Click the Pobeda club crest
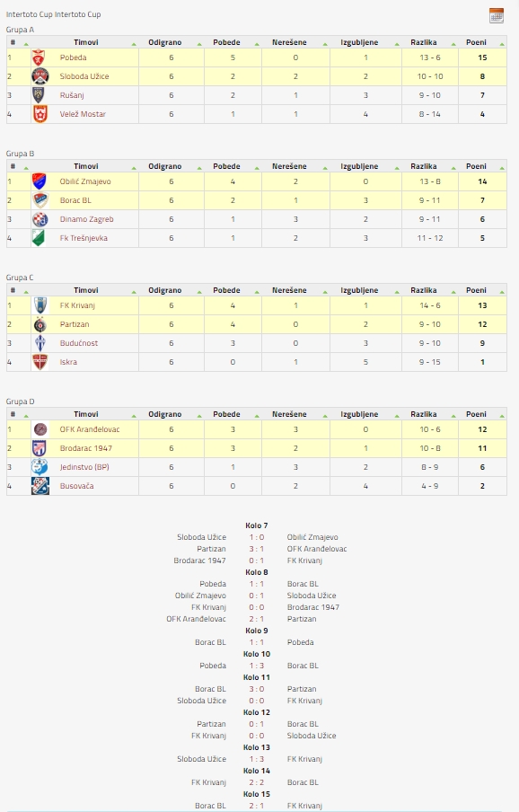This screenshot has height=812, width=519. tap(40, 57)
